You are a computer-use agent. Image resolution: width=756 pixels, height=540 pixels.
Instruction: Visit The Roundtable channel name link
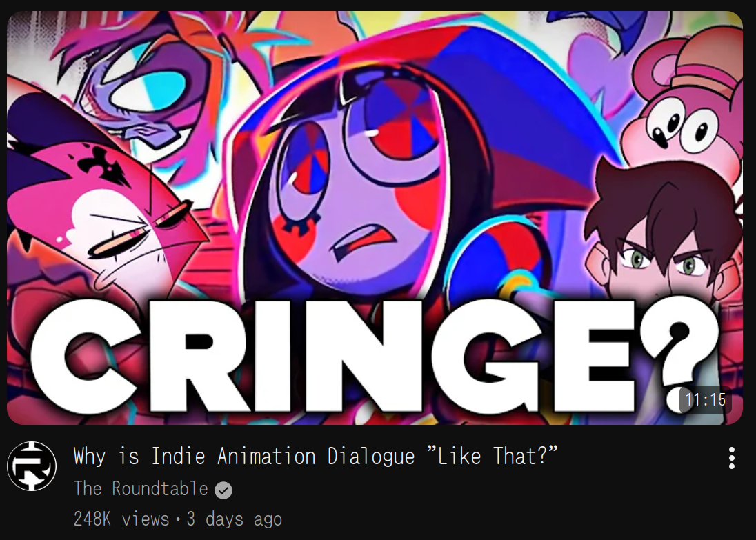tap(140, 489)
